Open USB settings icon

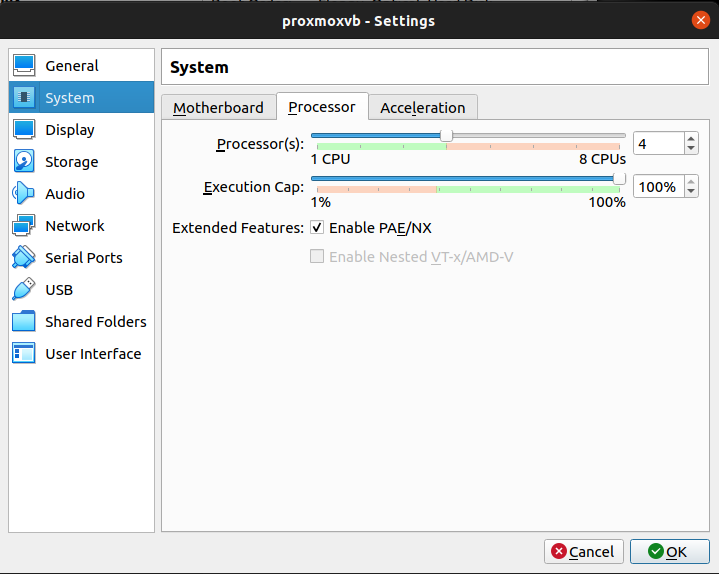[24, 290]
